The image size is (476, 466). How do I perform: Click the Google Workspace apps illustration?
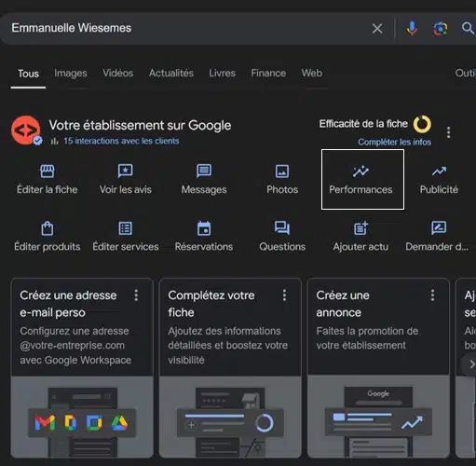(82, 417)
